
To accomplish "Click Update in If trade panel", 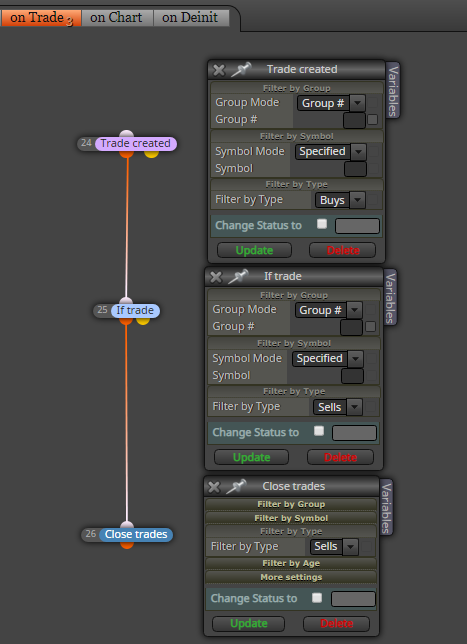I will 251,457.
